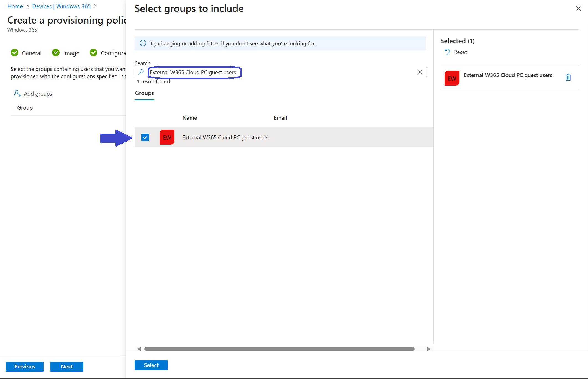Viewport: 588px width, 379px height.
Task: Uncheck the External W365 Cloud PC guest users checkbox
Action: [145, 137]
